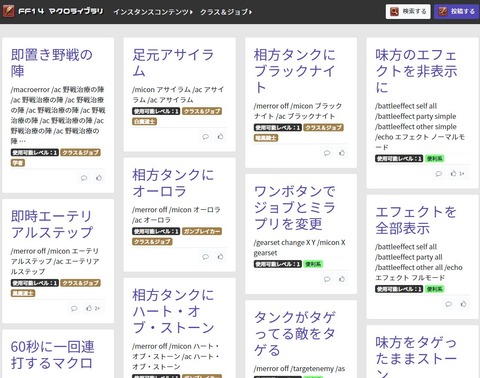
Task: Click comment icon on ミラプリを変更 card
Action: (x=327, y=279)
